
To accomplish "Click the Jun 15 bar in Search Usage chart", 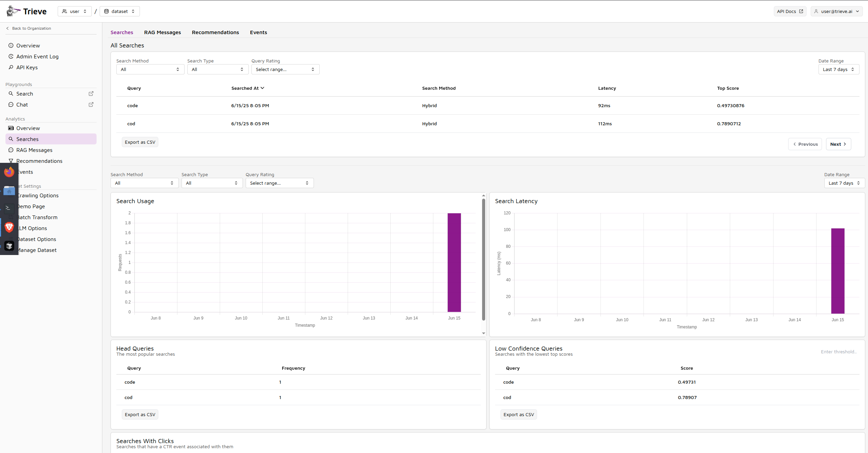I will tap(454, 263).
